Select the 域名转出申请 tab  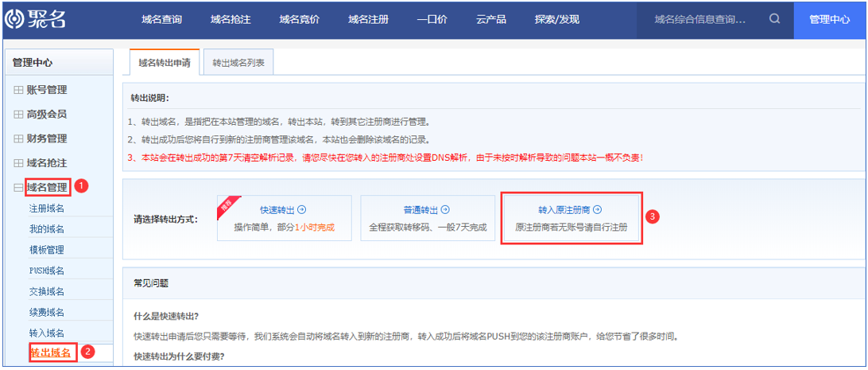click(164, 62)
